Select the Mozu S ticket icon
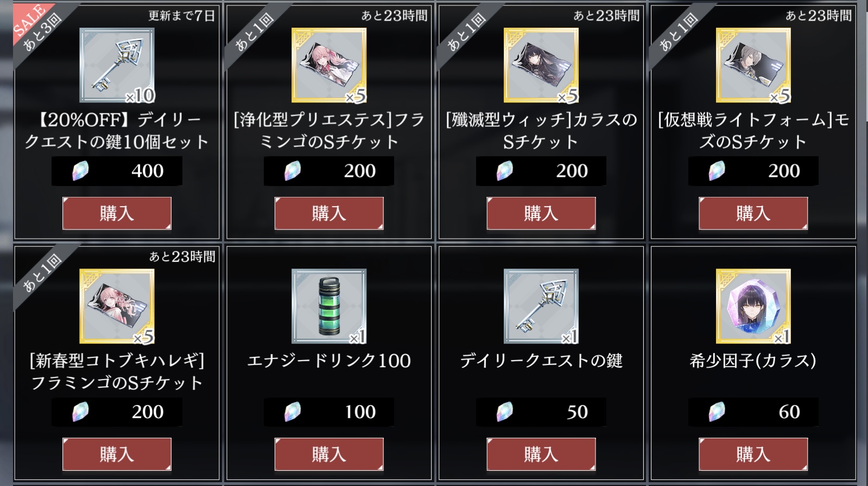Image resolution: width=868 pixels, height=486 pixels. pyautogui.click(x=753, y=66)
